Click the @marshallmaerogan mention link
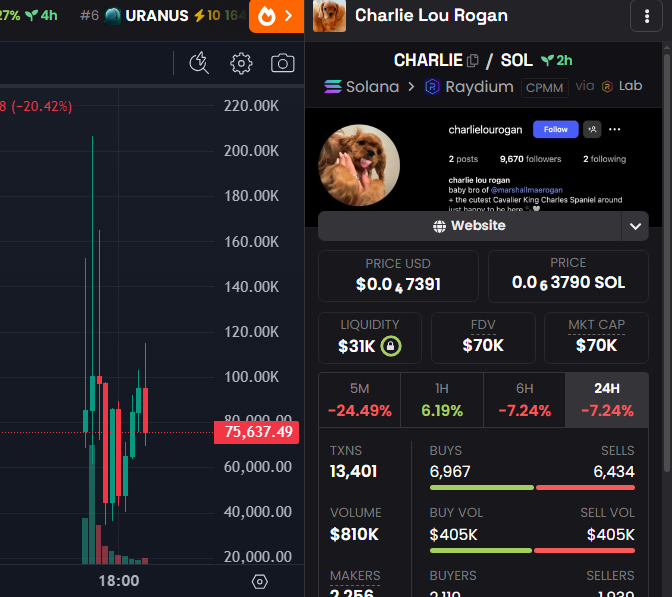 click(526, 190)
